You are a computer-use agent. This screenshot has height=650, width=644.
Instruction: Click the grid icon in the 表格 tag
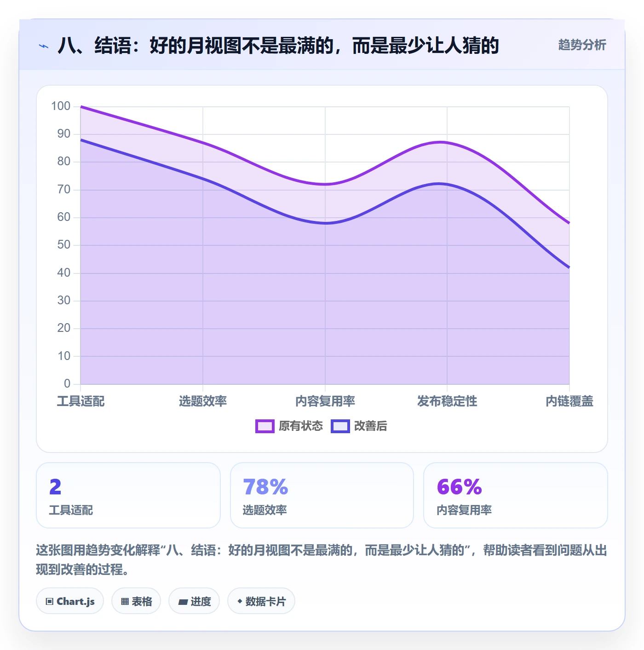(x=125, y=602)
